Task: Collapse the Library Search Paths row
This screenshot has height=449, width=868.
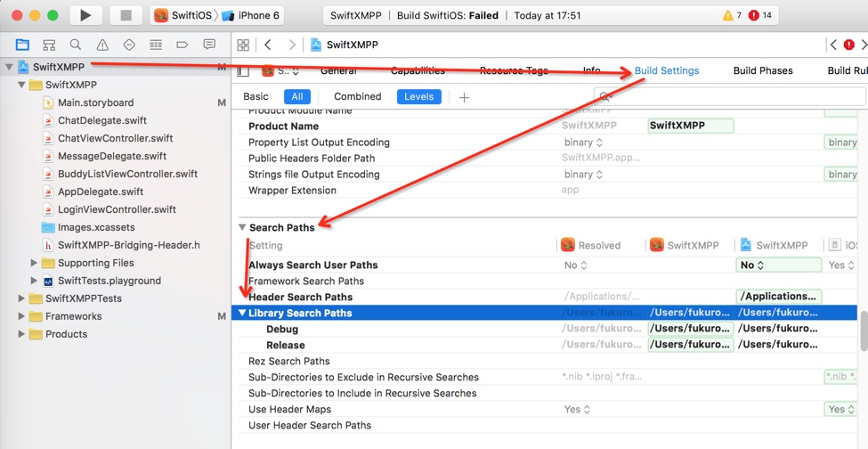Action: [242, 313]
